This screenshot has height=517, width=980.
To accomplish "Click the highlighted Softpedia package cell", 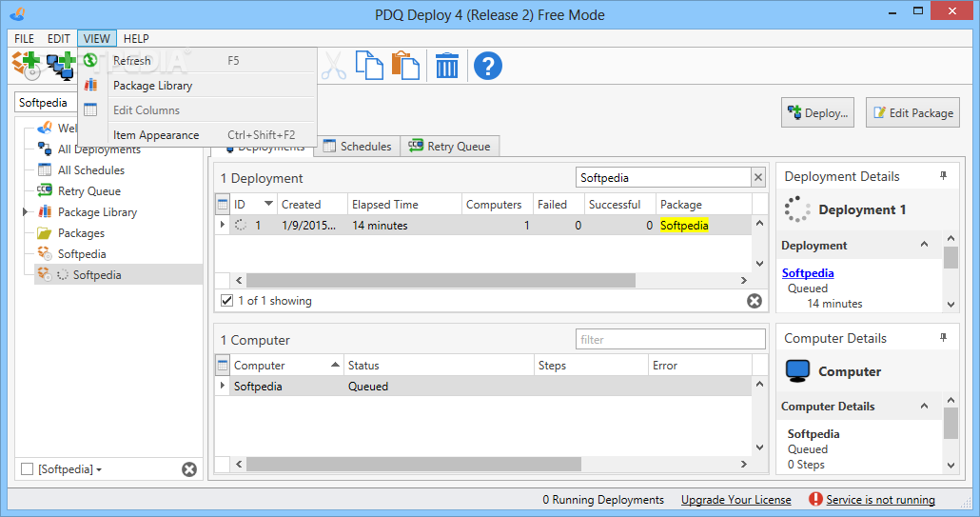I will point(684,225).
